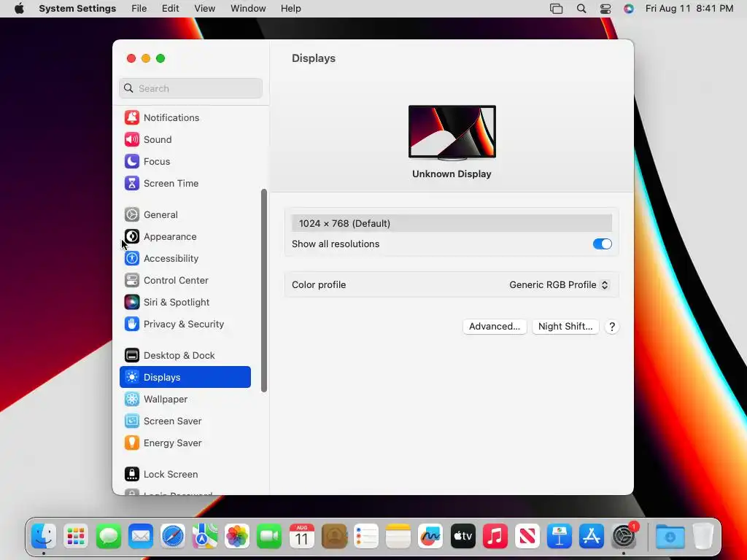Click System Settings icon in Dock
Screen dimensions: 747x560
click(624, 537)
